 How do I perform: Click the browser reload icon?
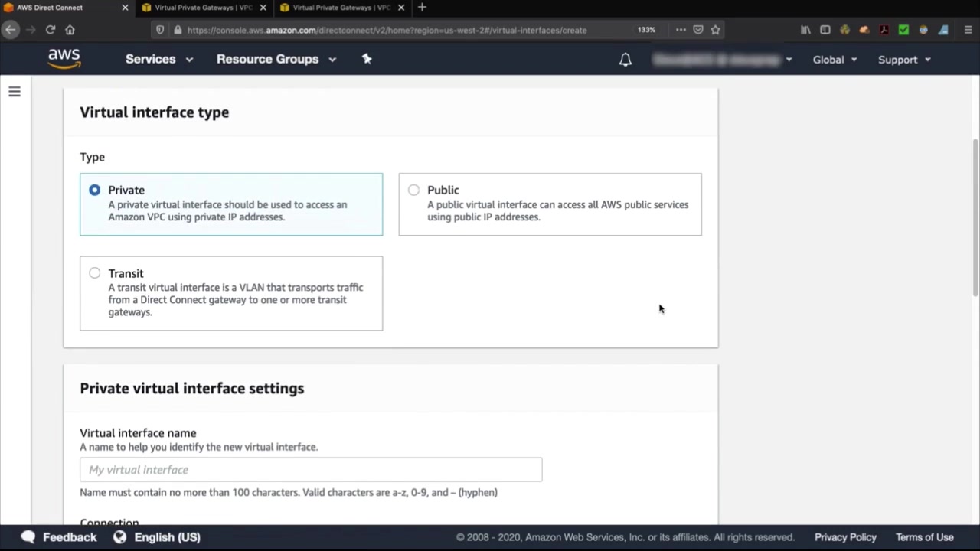[51, 30]
